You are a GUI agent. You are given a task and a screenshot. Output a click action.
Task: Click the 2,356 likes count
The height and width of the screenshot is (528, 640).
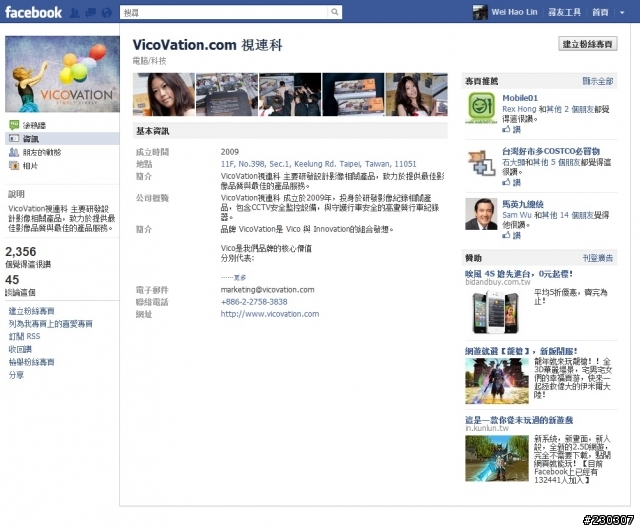coord(20,251)
